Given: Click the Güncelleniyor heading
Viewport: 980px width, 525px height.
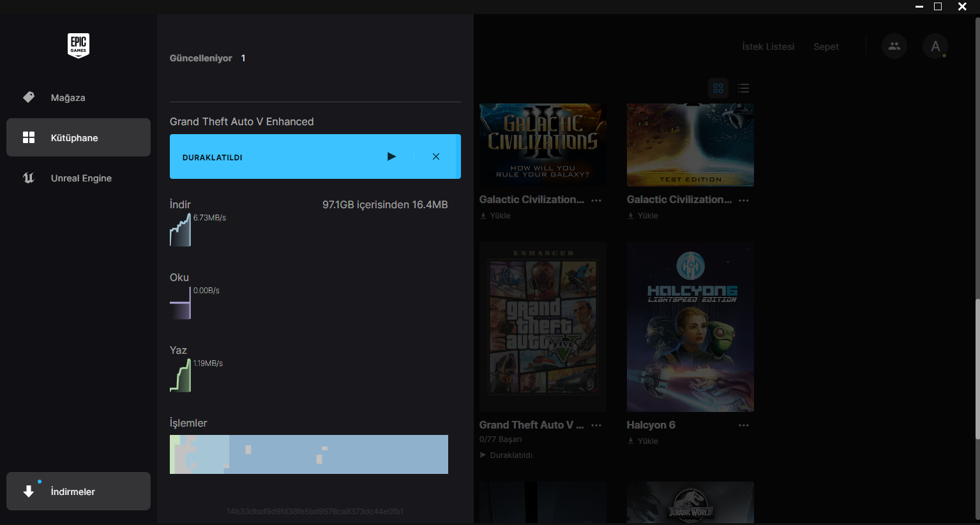Looking at the screenshot, I should coord(201,58).
